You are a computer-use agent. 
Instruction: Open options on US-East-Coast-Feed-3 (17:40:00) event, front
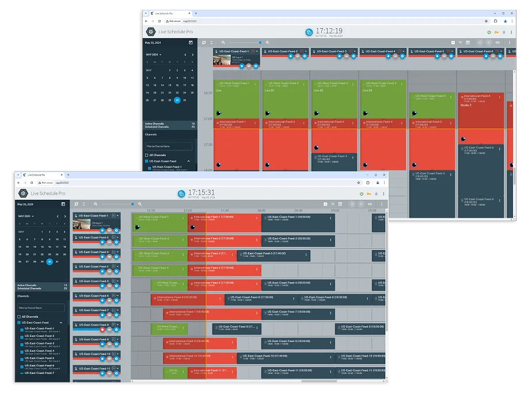tap(306, 255)
